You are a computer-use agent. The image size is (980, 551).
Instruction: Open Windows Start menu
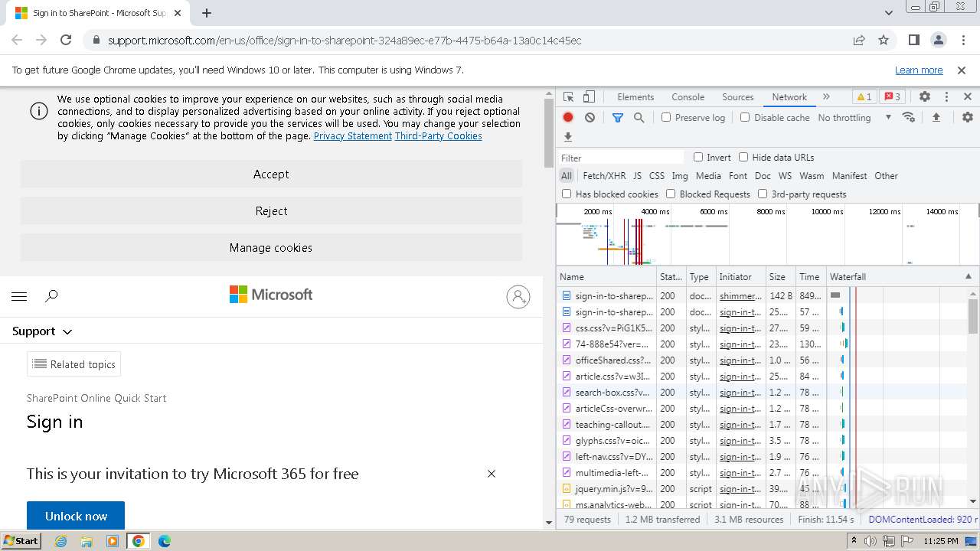[21, 540]
